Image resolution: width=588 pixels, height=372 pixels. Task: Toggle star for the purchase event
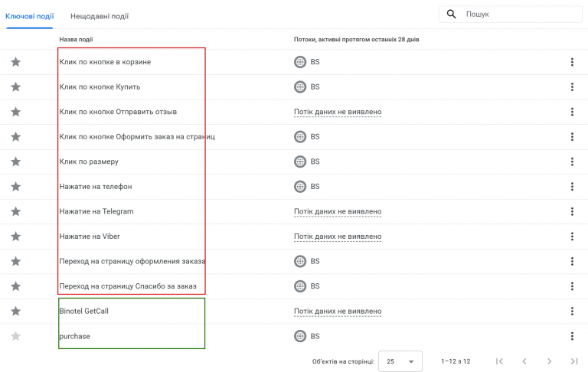click(16, 336)
